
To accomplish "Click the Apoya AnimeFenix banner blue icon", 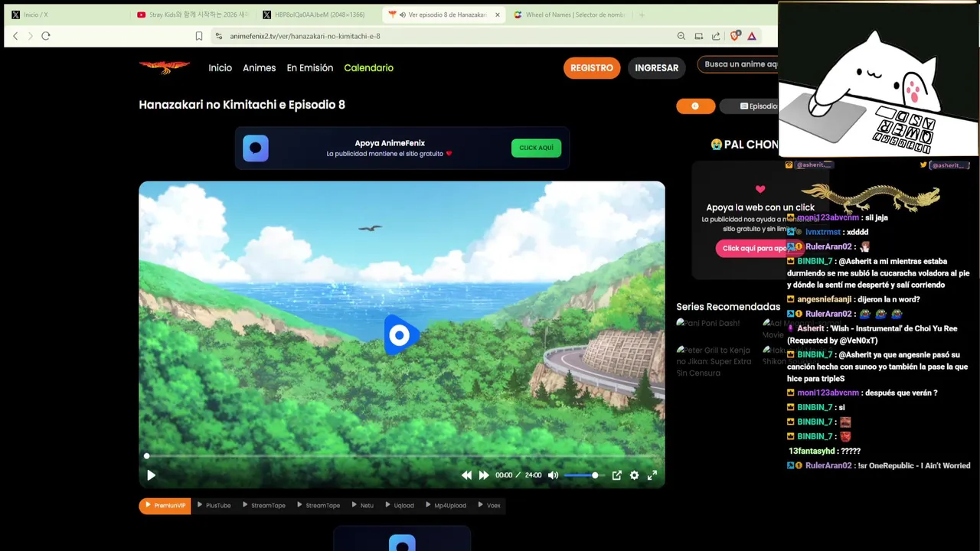I will [x=256, y=148].
